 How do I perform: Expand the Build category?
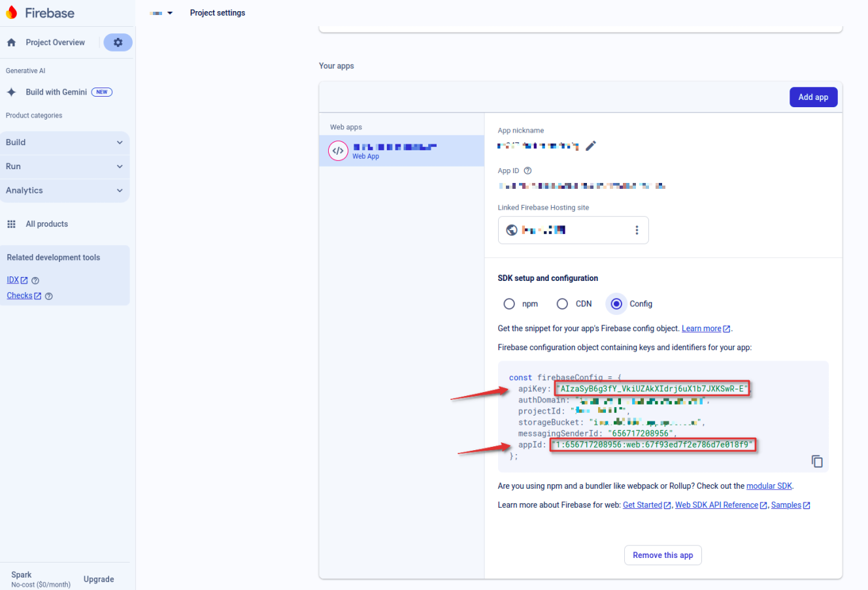coord(65,142)
